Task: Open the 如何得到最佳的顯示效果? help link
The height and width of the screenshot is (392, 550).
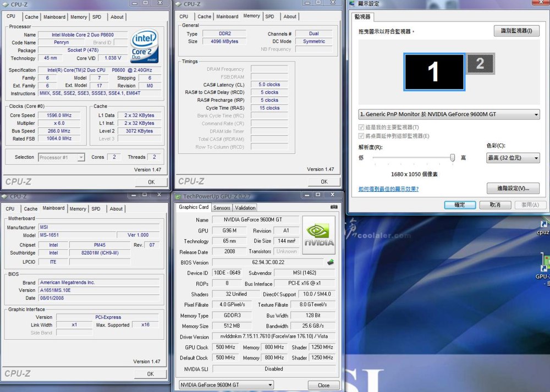Action: [388, 189]
